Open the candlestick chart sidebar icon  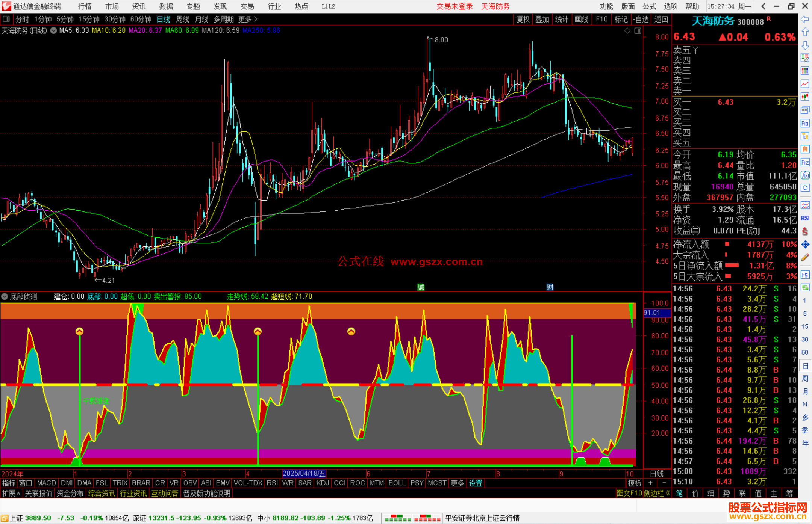click(x=805, y=97)
